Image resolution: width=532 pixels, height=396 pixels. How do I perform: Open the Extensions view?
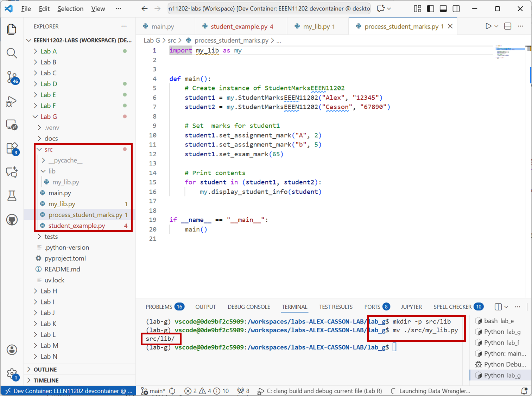tap(12, 149)
